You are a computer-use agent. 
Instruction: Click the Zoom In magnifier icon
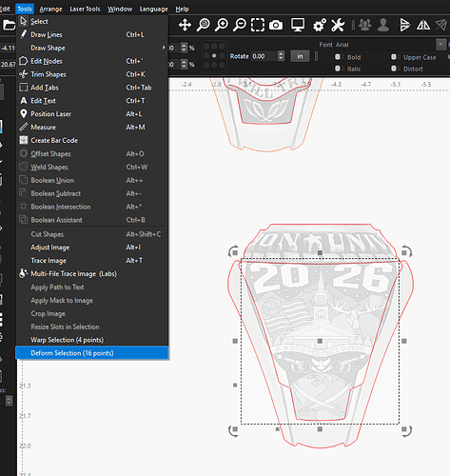[222, 25]
